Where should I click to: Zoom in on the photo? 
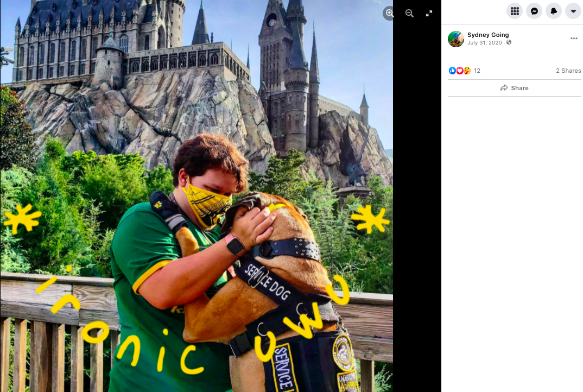click(389, 14)
